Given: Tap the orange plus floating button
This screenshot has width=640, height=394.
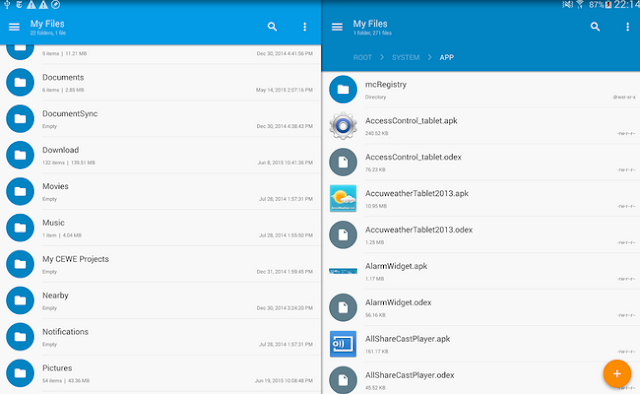Looking at the screenshot, I should [x=617, y=374].
